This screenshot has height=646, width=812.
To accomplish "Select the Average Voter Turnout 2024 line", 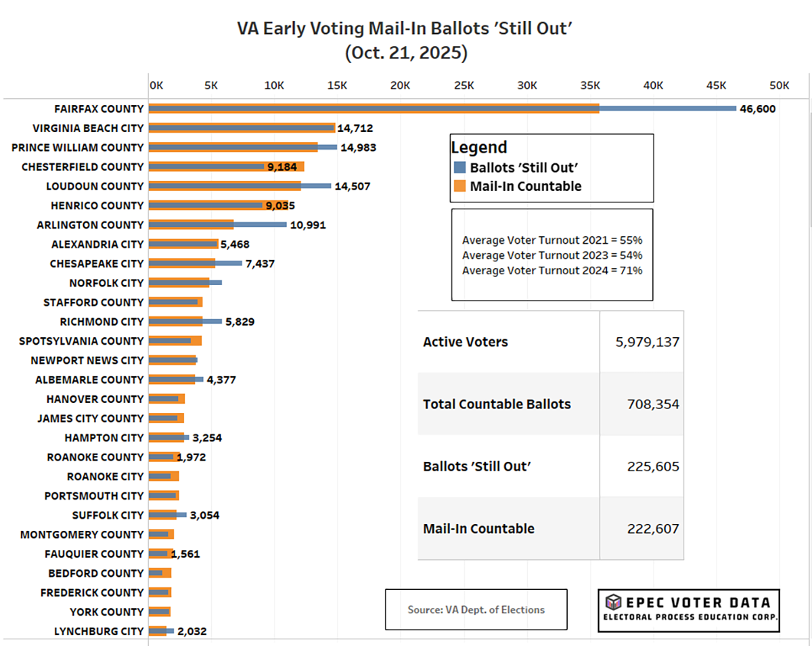I will tap(551, 270).
